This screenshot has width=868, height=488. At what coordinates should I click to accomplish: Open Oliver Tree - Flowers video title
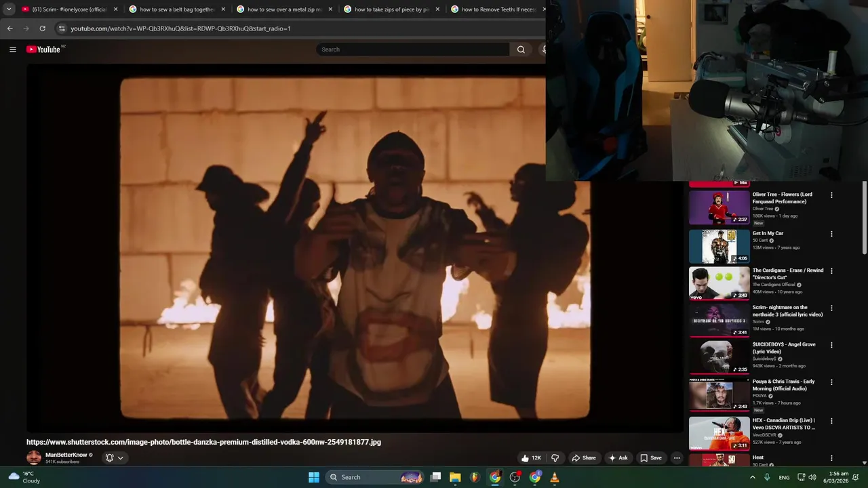pyautogui.click(x=782, y=198)
